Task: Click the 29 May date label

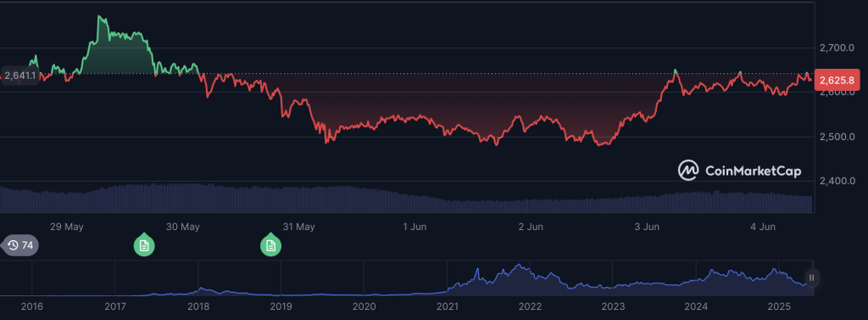Action: 66,227
